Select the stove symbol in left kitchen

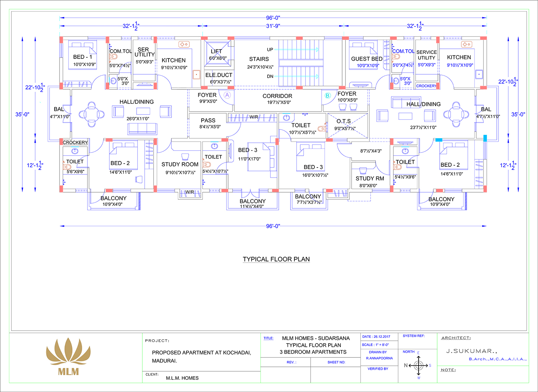(x=184, y=44)
